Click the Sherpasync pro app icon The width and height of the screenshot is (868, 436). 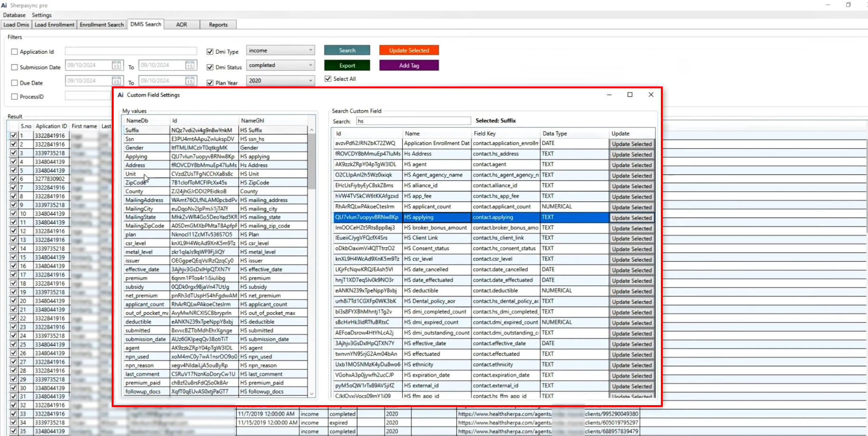(x=4, y=5)
